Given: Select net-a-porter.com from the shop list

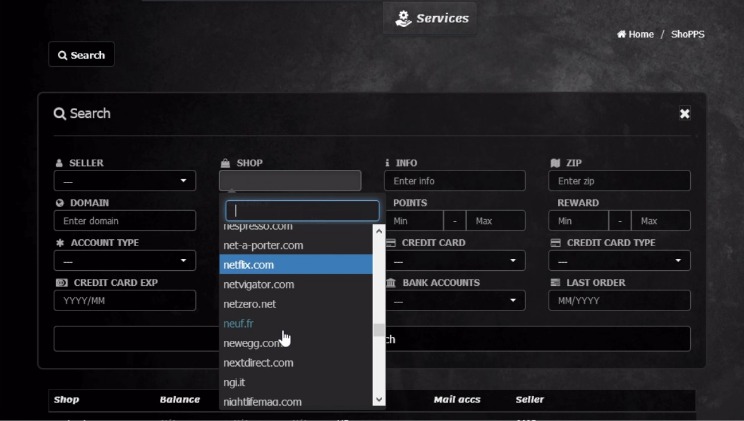Looking at the screenshot, I should point(296,245).
